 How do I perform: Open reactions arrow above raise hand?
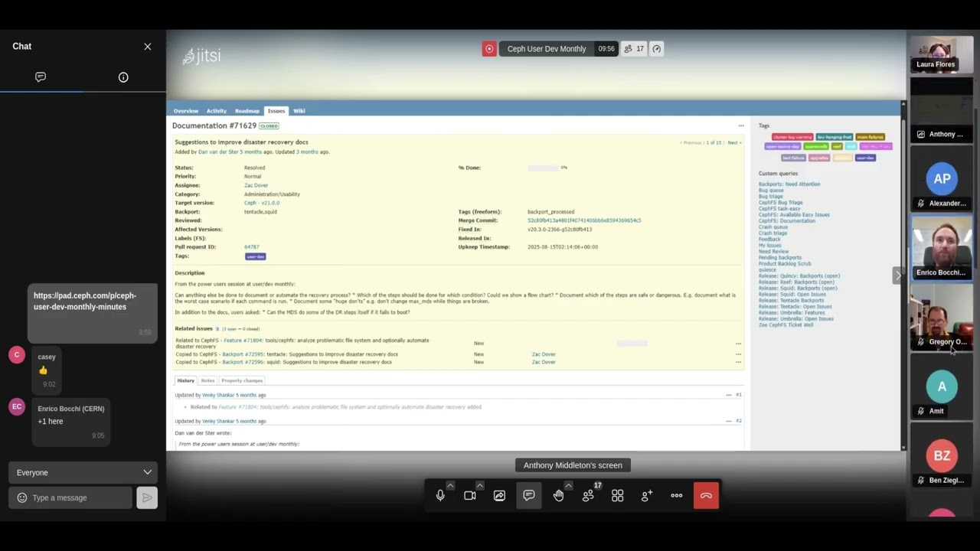(x=568, y=485)
